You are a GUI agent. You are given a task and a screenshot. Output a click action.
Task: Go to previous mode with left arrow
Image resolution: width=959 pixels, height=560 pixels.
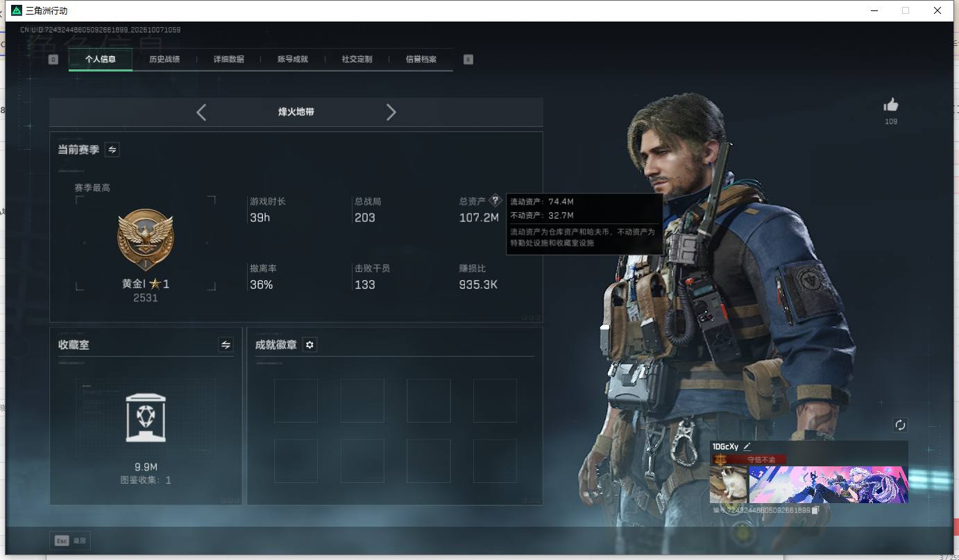click(x=201, y=112)
